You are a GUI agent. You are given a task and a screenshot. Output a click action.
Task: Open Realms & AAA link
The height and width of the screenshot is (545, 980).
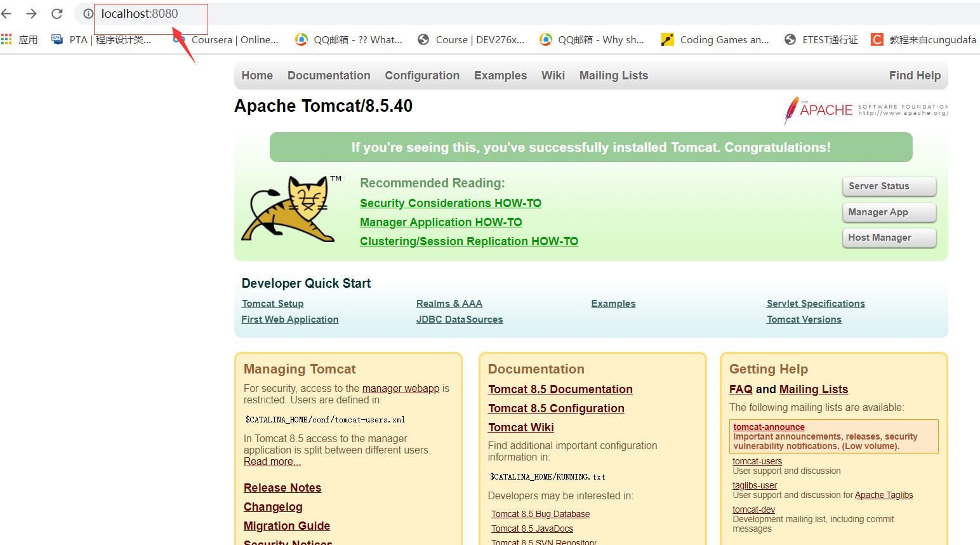pos(449,304)
